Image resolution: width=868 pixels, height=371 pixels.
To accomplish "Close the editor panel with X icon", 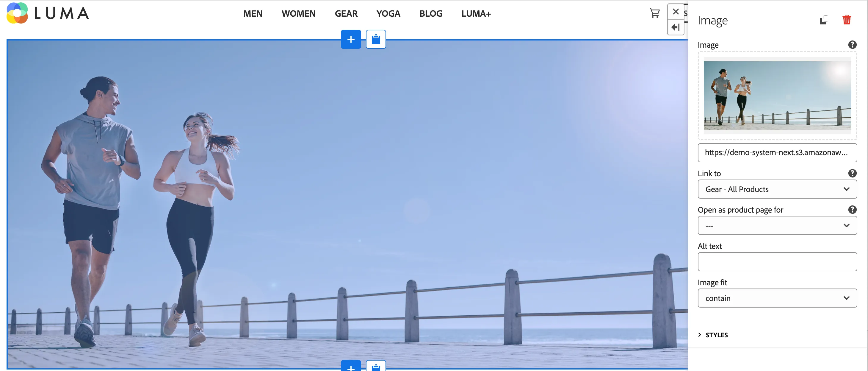I will click(x=675, y=12).
